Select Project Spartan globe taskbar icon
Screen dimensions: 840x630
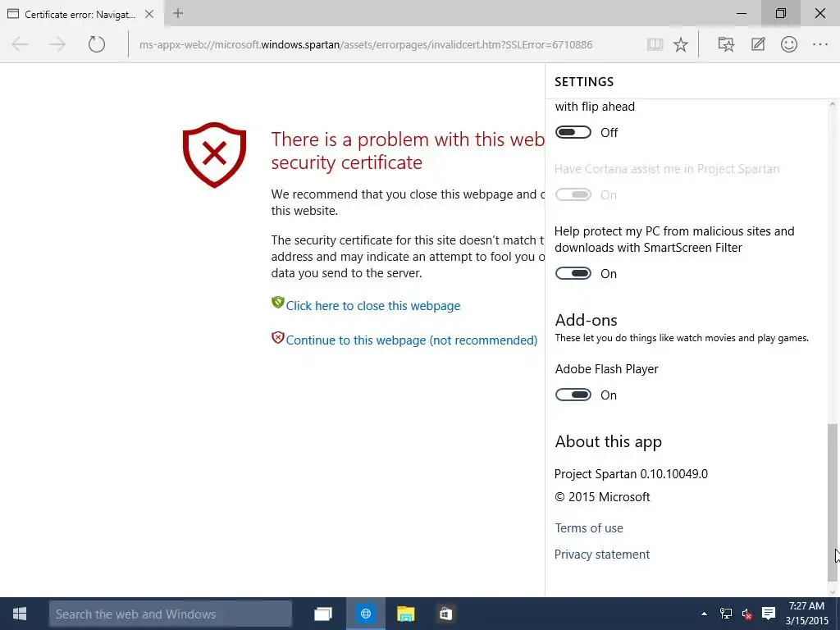[x=366, y=614]
